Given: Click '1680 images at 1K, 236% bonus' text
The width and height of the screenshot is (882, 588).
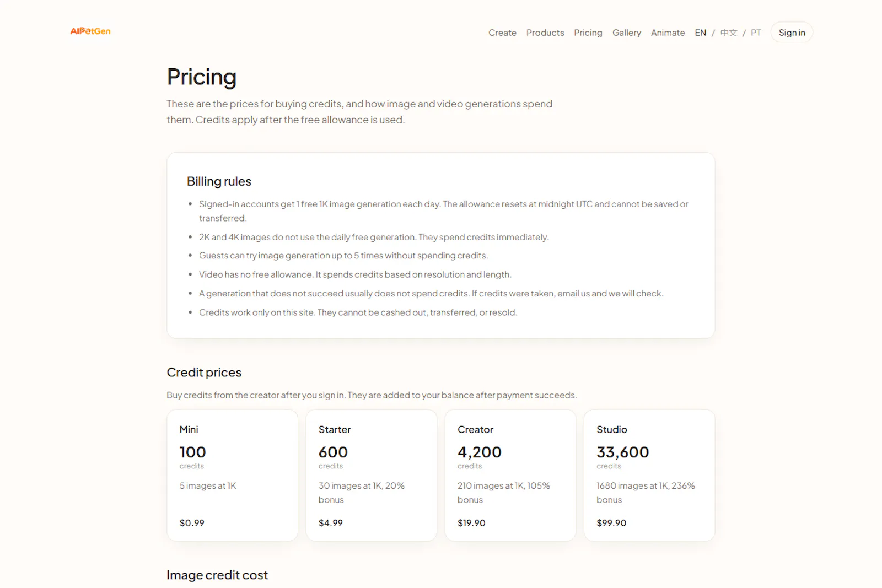Looking at the screenshot, I should [646, 493].
